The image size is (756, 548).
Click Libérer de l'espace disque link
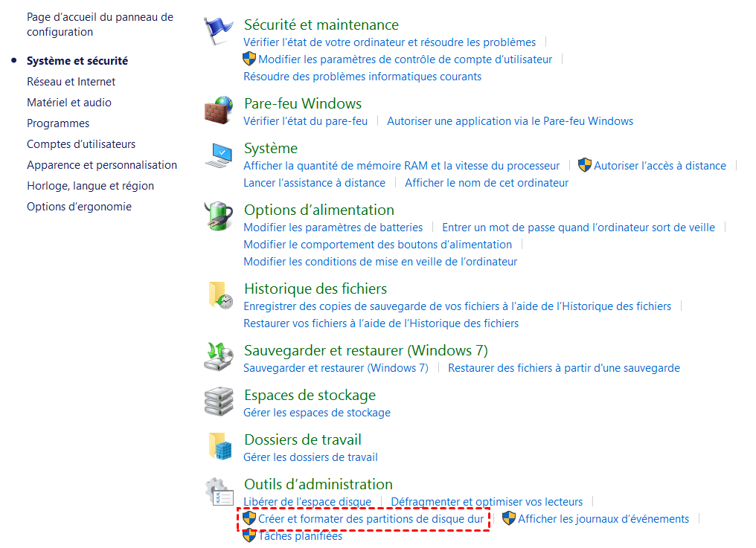(307, 502)
